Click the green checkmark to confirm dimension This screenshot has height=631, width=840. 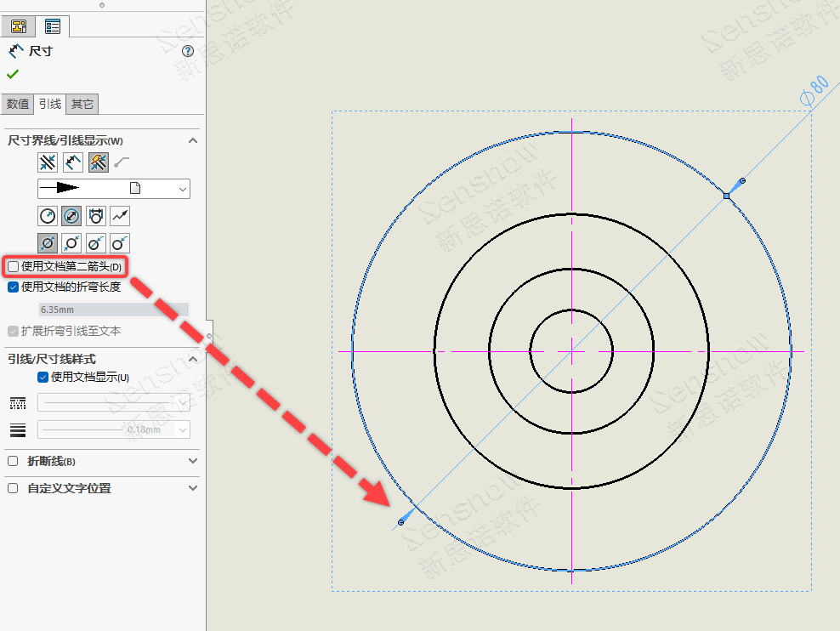click(x=13, y=75)
